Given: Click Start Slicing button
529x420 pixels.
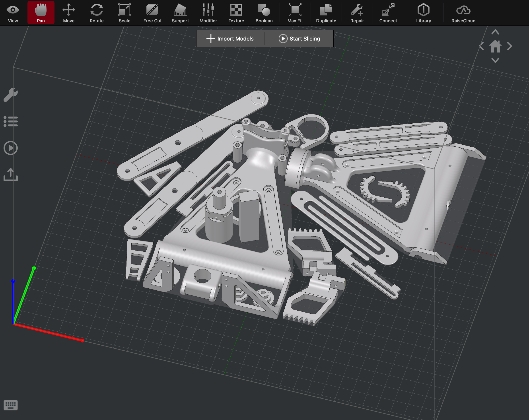Looking at the screenshot, I should click(x=299, y=39).
